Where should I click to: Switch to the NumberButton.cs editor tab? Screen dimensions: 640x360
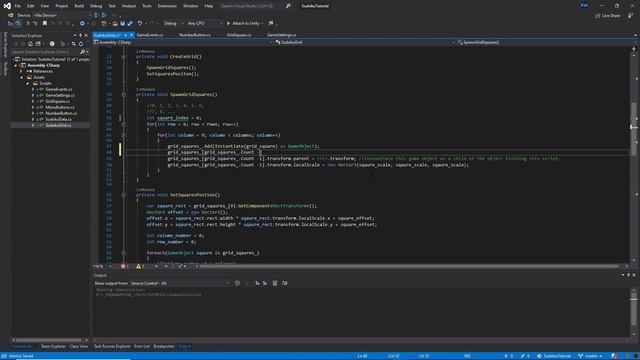click(195, 35)
